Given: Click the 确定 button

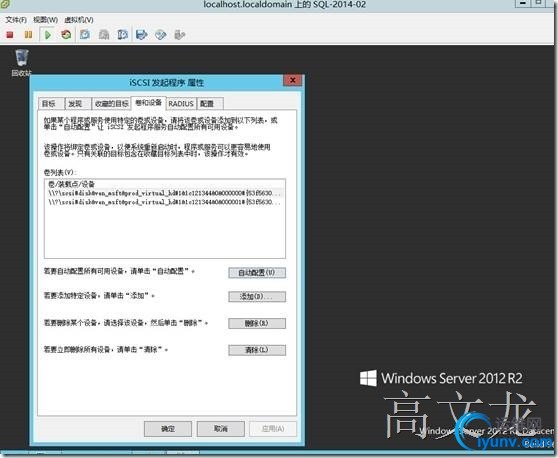Looking at the screenshot, I should click(168, 428).
